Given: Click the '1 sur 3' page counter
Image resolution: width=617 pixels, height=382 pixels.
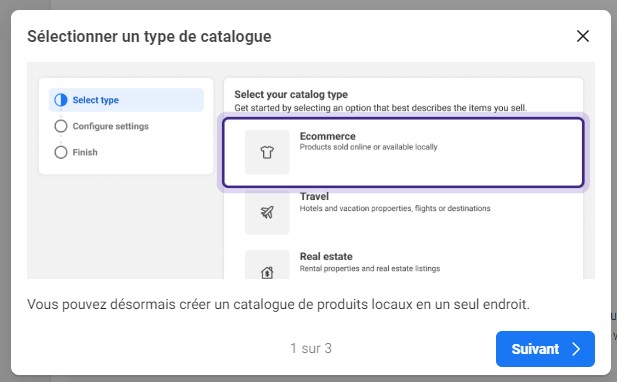Looking at the screenshot, I should [x=311, y=348].
